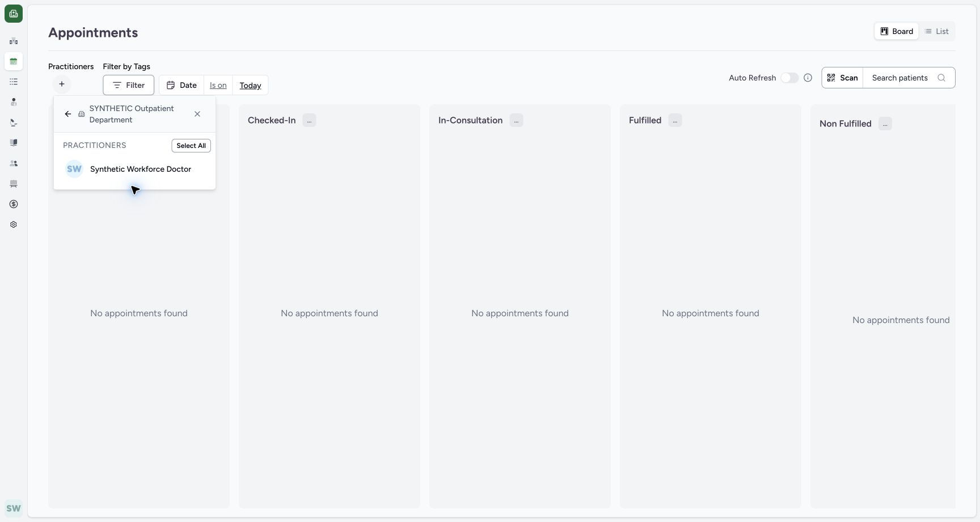
Task: Click Select All practitioners button
Action: coord(191,146)
